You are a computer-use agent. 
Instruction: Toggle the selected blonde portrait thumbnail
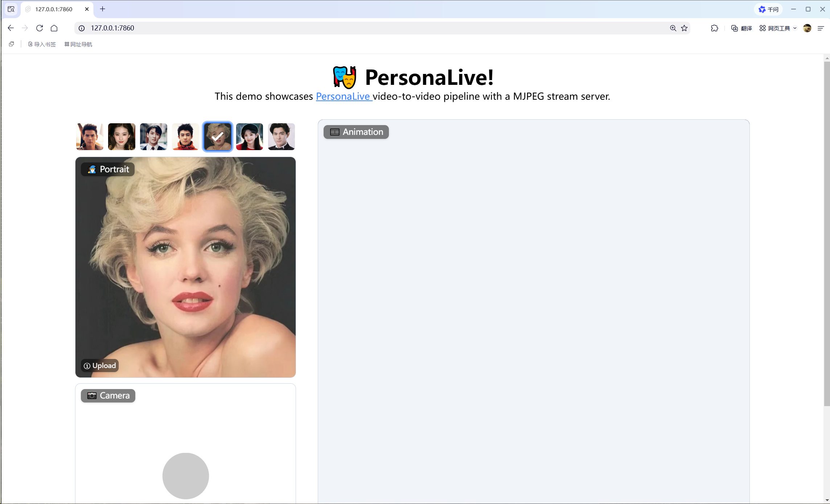tap(217, 137)
